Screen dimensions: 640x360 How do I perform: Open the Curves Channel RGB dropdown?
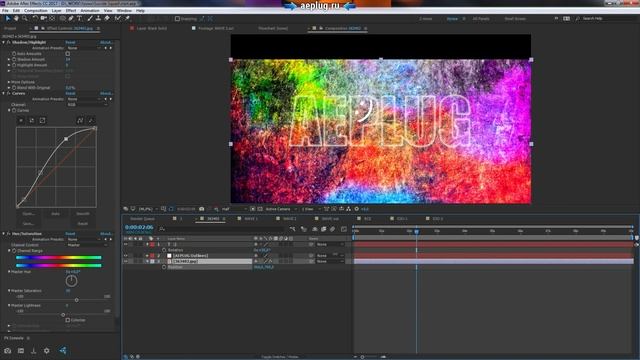(x=87, y=104)
